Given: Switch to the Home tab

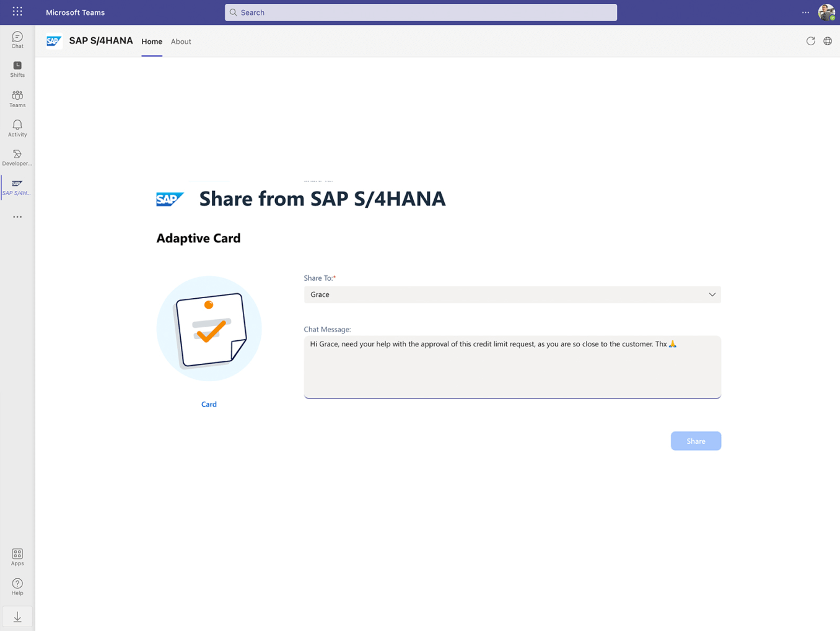Looking at the screenshot, I should [152, 42].
